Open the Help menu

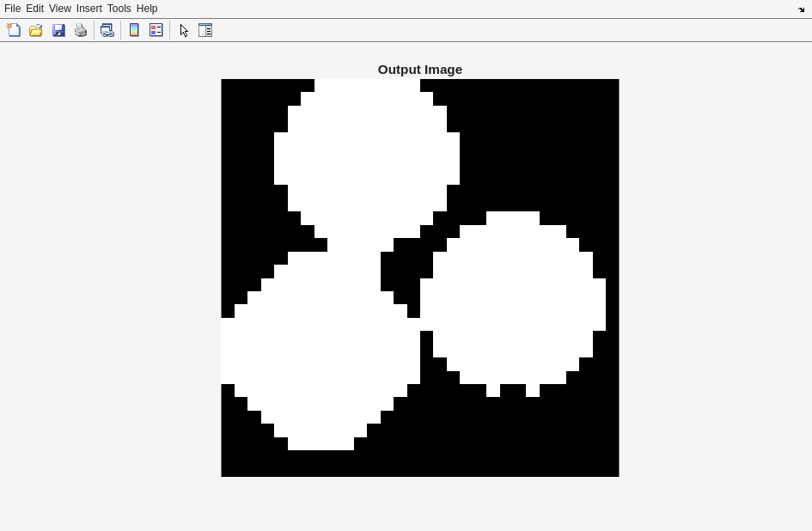click(147, 9)
